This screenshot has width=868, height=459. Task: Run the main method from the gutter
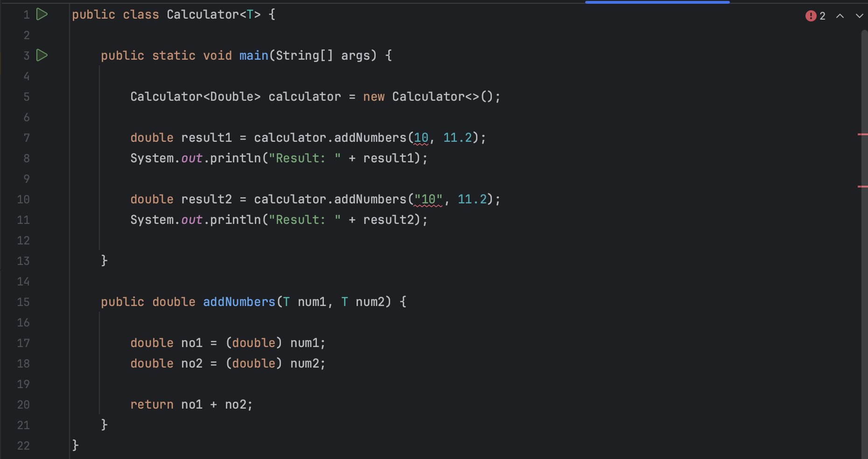point(42,55)
